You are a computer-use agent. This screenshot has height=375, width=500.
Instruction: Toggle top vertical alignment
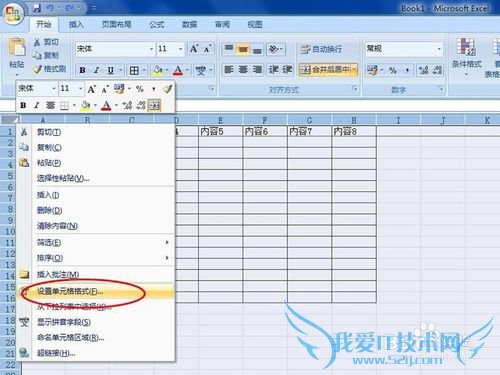[229, 49]
